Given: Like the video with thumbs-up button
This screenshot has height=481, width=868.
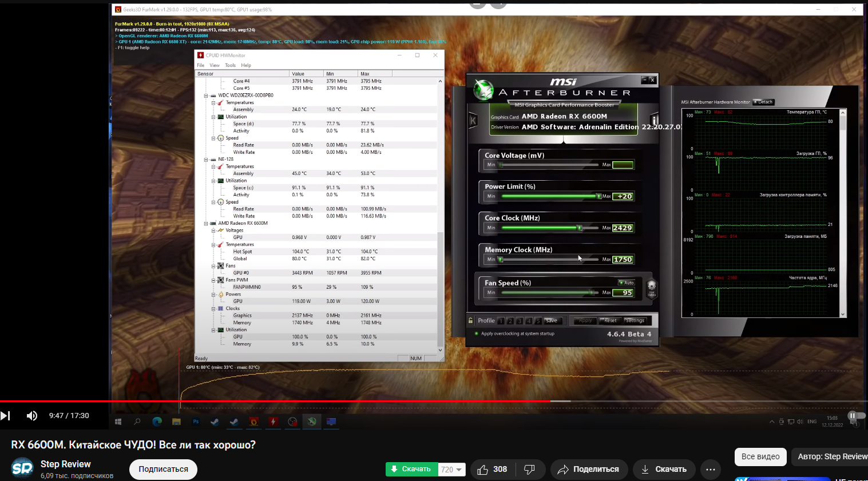Looking at the screenshot, I should 492,470.
